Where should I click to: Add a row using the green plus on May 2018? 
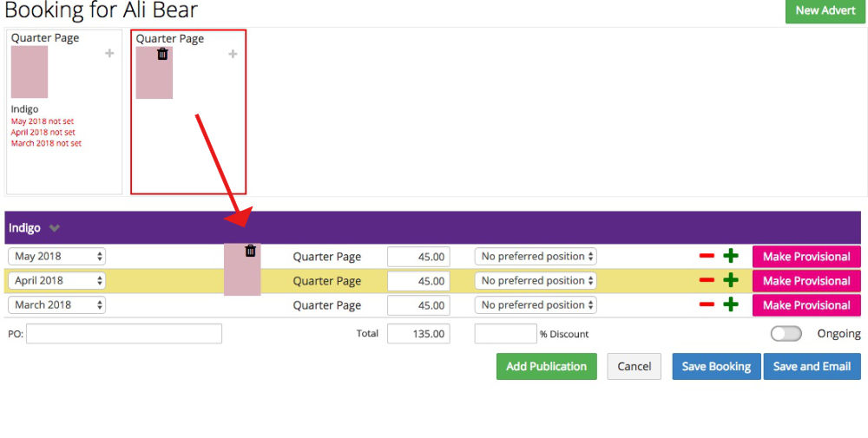point(731,256)
